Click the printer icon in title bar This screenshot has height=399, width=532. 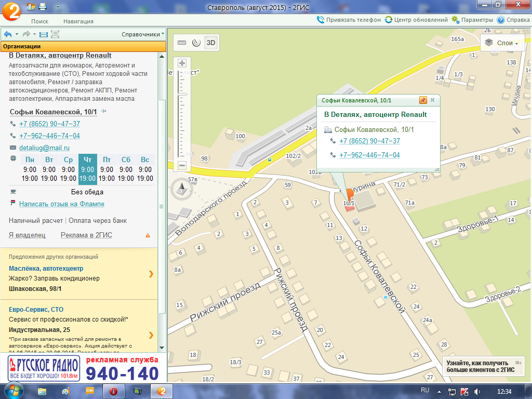(x=43, y=6)
